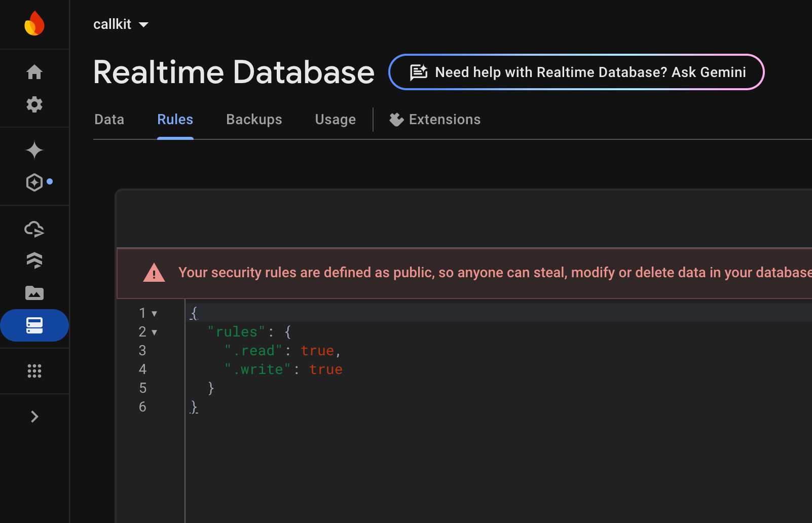Switch to the Backups tab

point(254,120)
